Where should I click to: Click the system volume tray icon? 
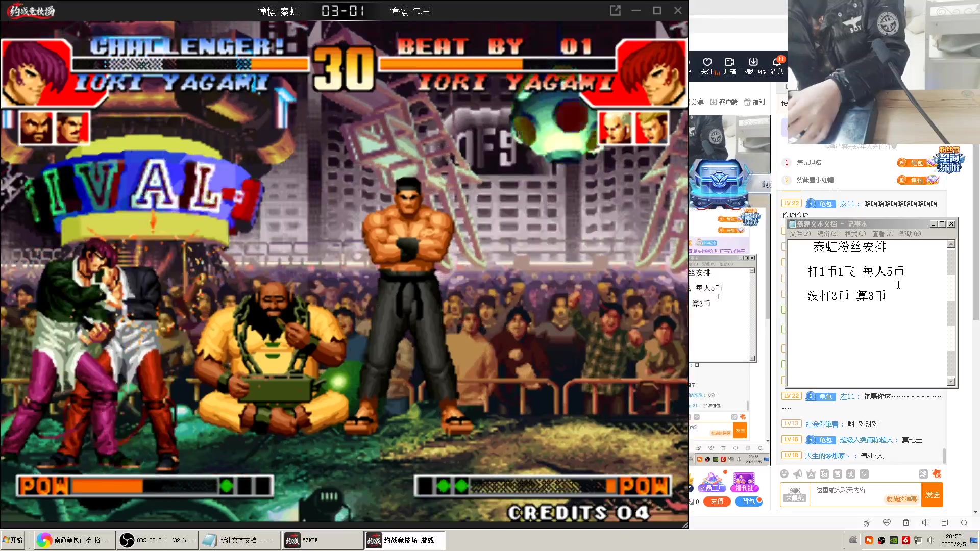(930, 540)
